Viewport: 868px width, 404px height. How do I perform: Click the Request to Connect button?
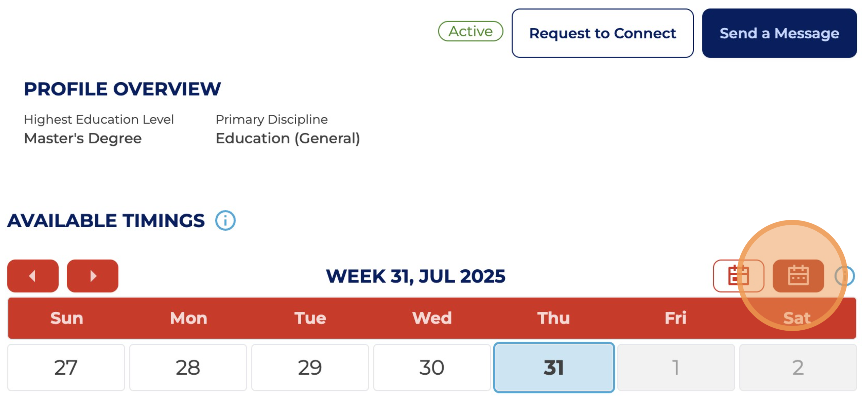[x=602, y=33]
